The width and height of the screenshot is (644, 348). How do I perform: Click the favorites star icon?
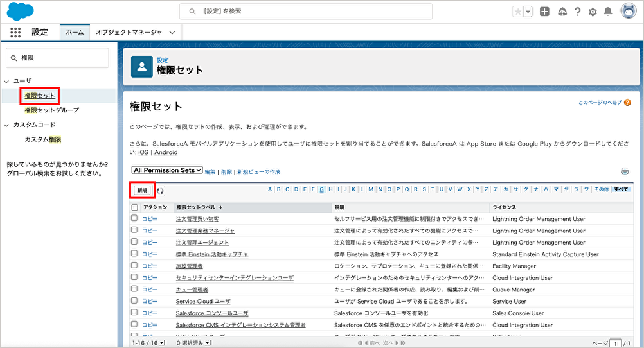518,12
